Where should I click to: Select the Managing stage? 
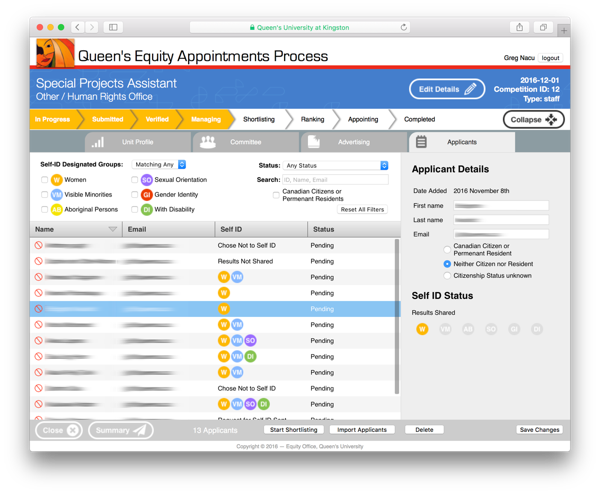[206, 119]
